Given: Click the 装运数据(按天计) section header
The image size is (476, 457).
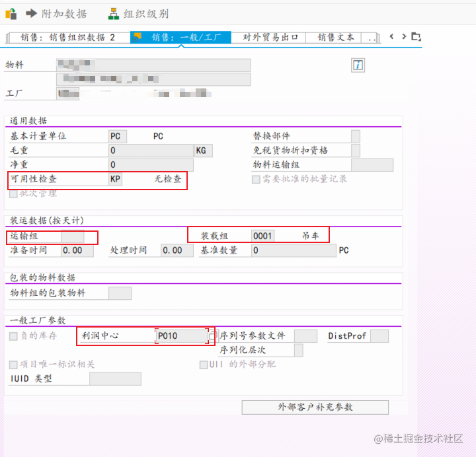Looking at the screenshot, I should (x=47, y=221).
